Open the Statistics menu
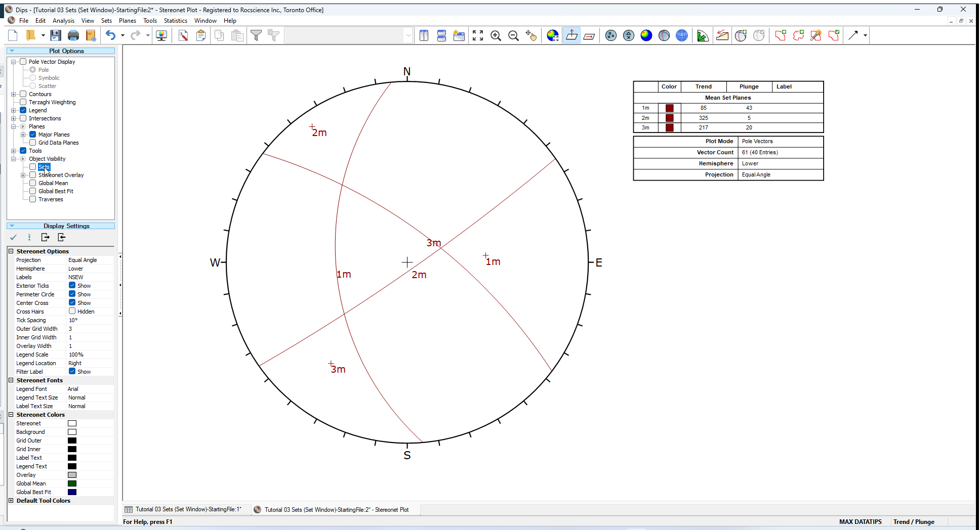Viewport: 980px width, 530px height. click(175, 20)
